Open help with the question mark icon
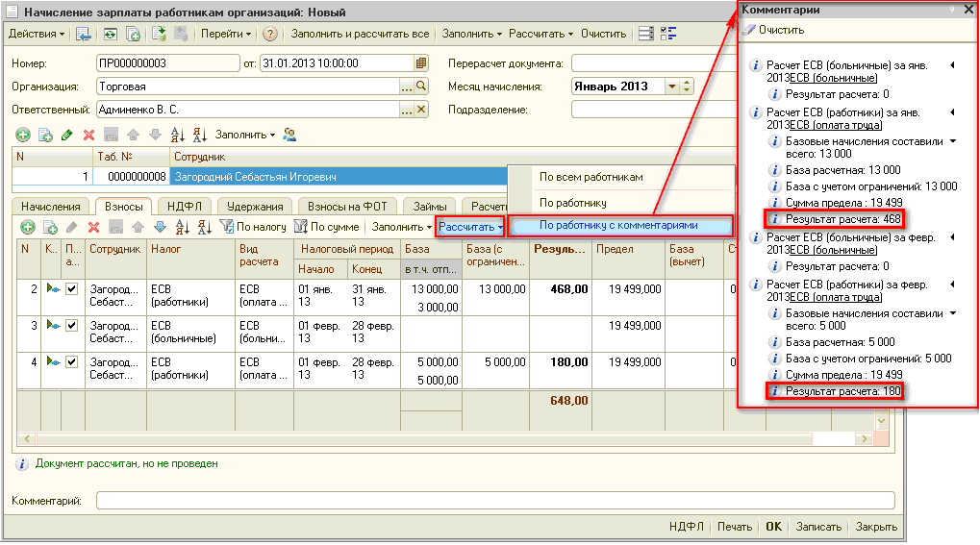Screen dimensions: 980x545 pyautogui.click(x=270, y=34)
